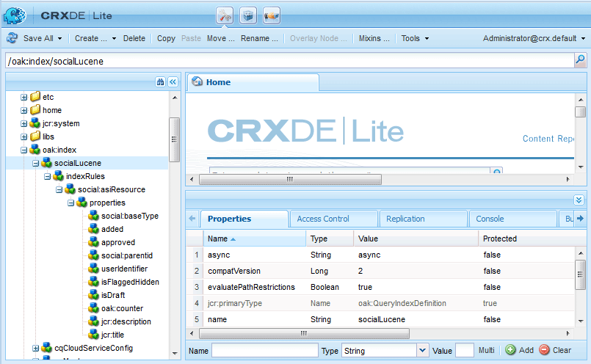Screen dimensions: 591x364
Task: Open the package manager box icon
Action: [x=248, y=16]
